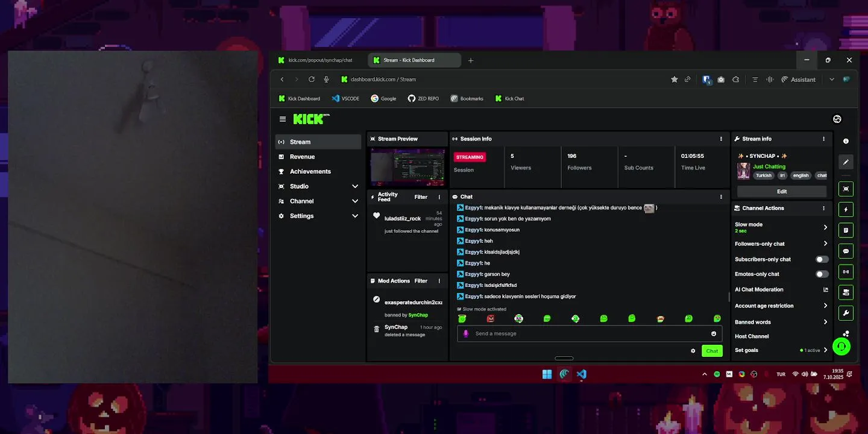The width and height of the screenshot is (868, 434).
Task: Open Activity Feed Filter dropdown
Action: (x=421, y=197)
